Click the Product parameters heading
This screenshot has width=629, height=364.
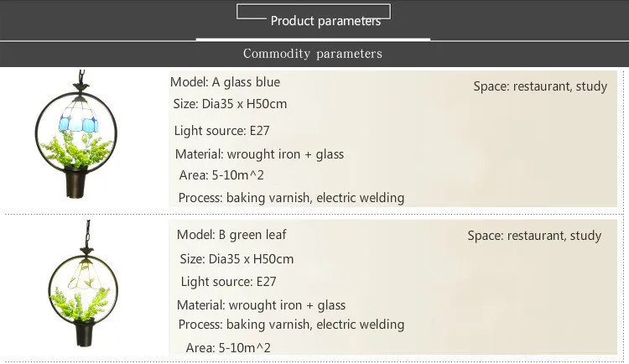(x=325, y=21)
